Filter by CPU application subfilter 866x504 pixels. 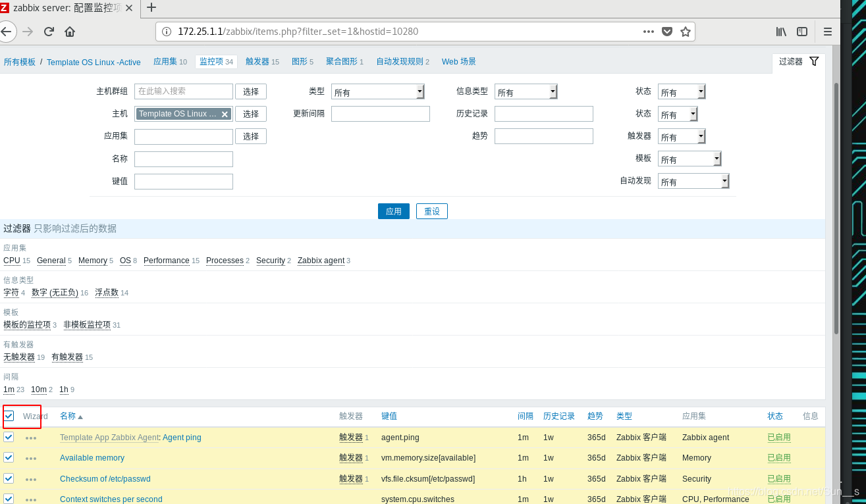(x=12, y=261)
